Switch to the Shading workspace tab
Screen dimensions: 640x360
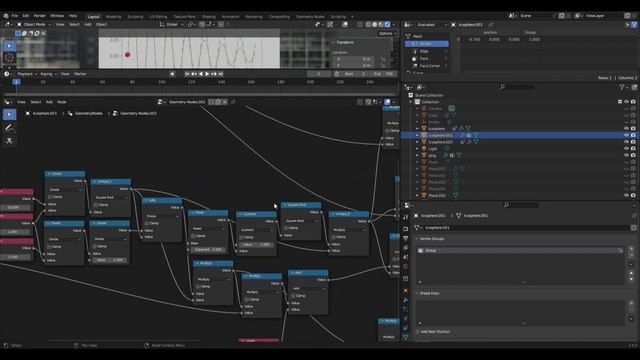(209, 17)
